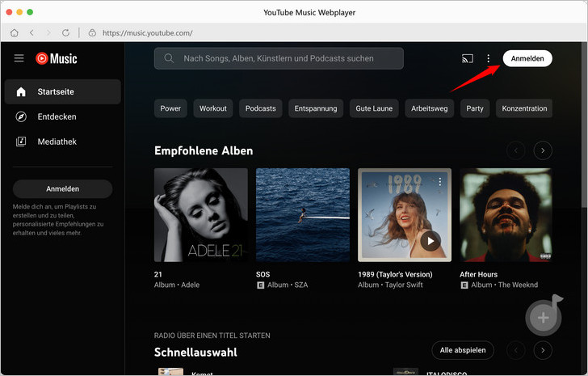Show next Schnellauswahl items with right arrow
This screenshot has width=588, height=376.
(543, 350)
